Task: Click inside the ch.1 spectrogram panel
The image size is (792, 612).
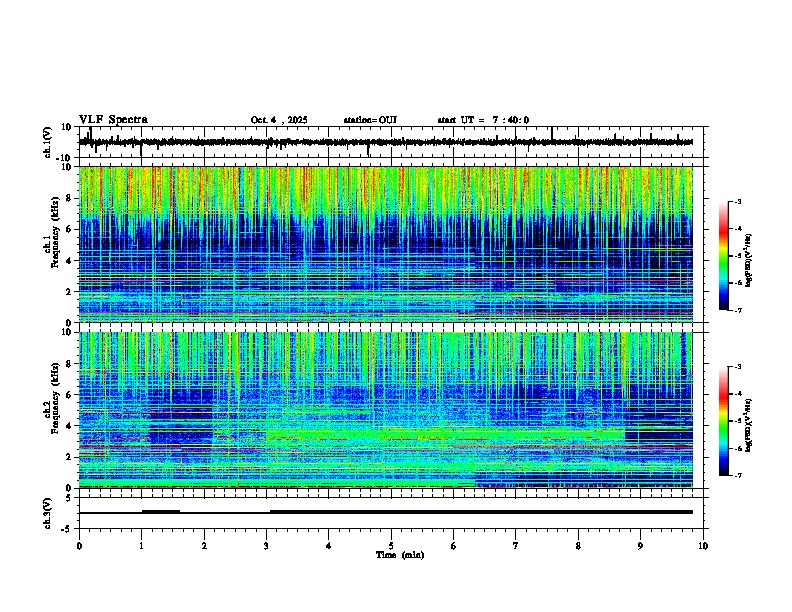Action: (x=386, y=244)
